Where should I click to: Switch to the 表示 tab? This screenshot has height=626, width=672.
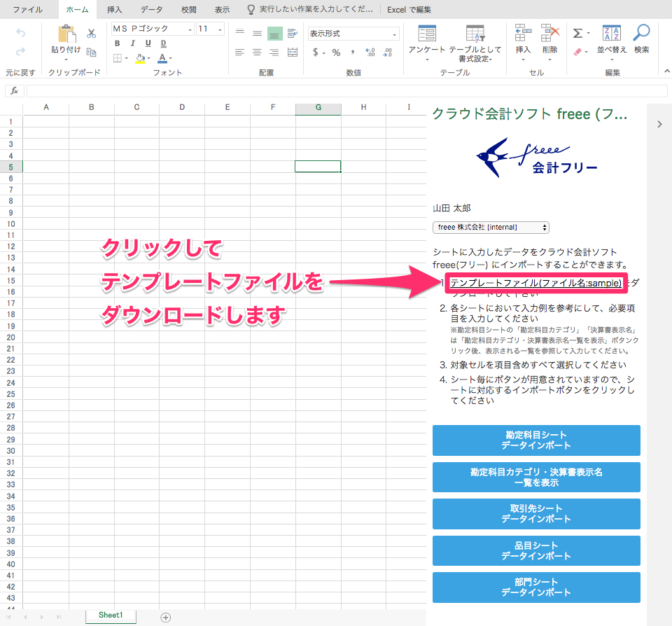point(222,9)
